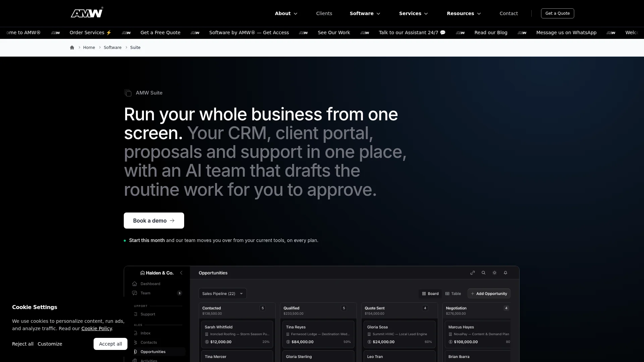Image resolution: width=644 pixels, height=362 pixels.
Task: Collapse the Halden & Co. sidebar arrow
Action: click(x=181, y=273)
